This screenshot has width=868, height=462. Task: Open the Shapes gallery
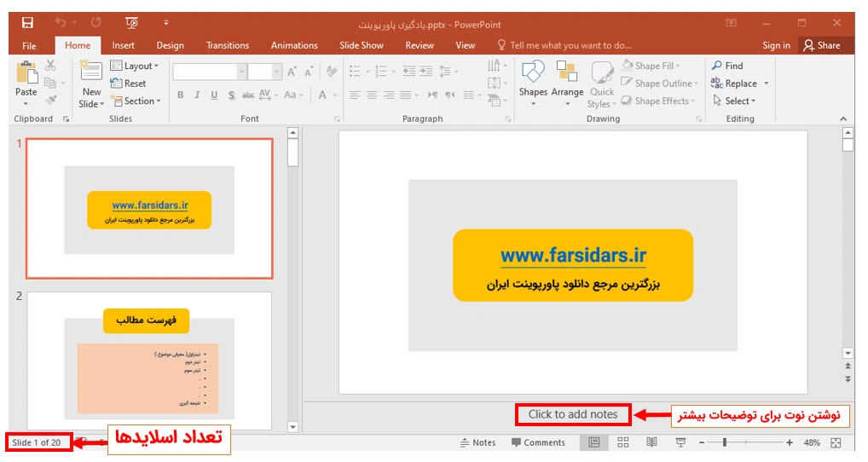[533, 82]
